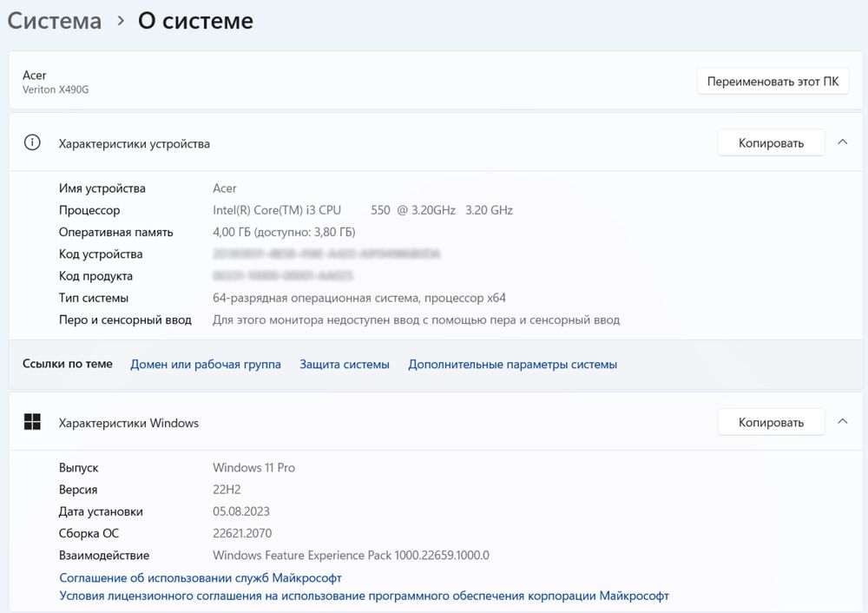Click the Код продукта label
Image resolution: width=868 pixels, height=613 pixels.
point(95,276)
